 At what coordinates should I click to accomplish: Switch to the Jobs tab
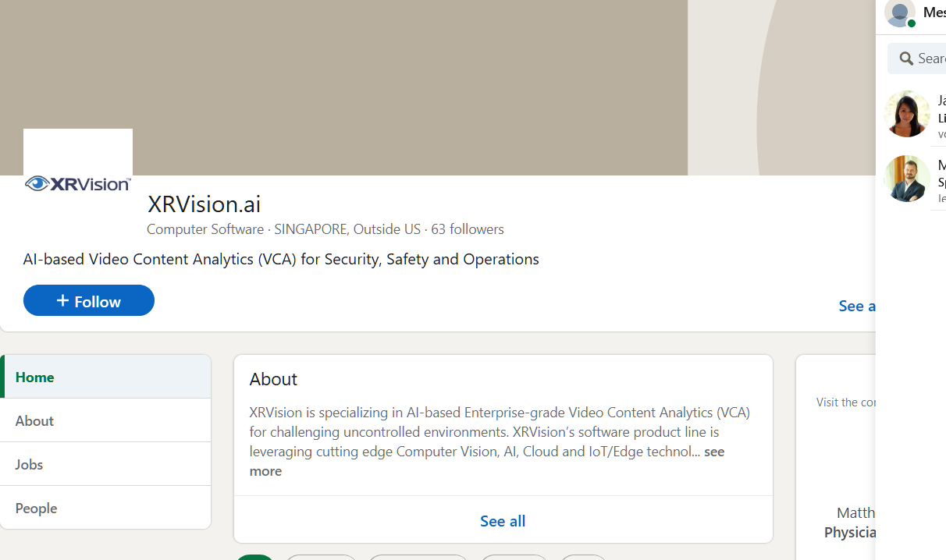106,464
